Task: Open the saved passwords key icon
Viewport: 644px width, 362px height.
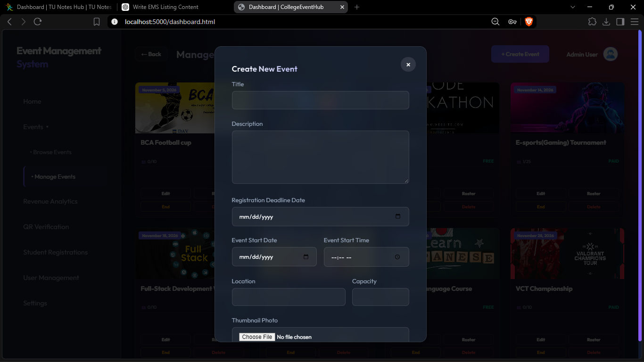Action: 512,22
